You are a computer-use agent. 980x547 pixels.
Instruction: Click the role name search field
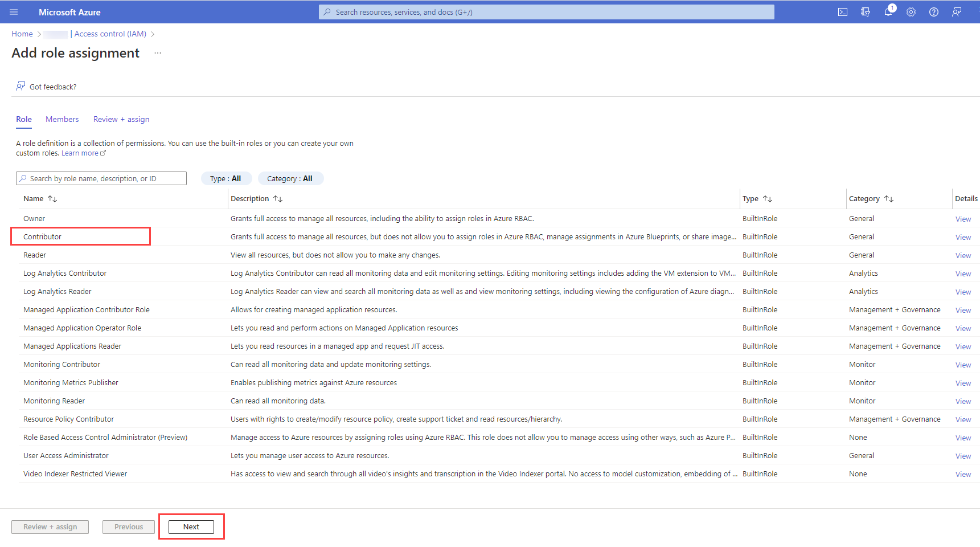102,178
